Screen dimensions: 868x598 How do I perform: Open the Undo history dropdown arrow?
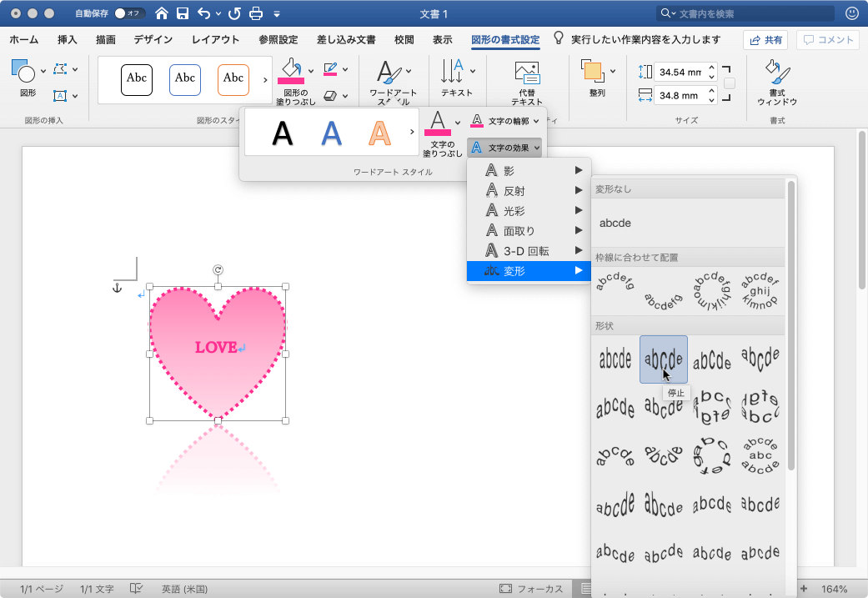click(218, 14)
